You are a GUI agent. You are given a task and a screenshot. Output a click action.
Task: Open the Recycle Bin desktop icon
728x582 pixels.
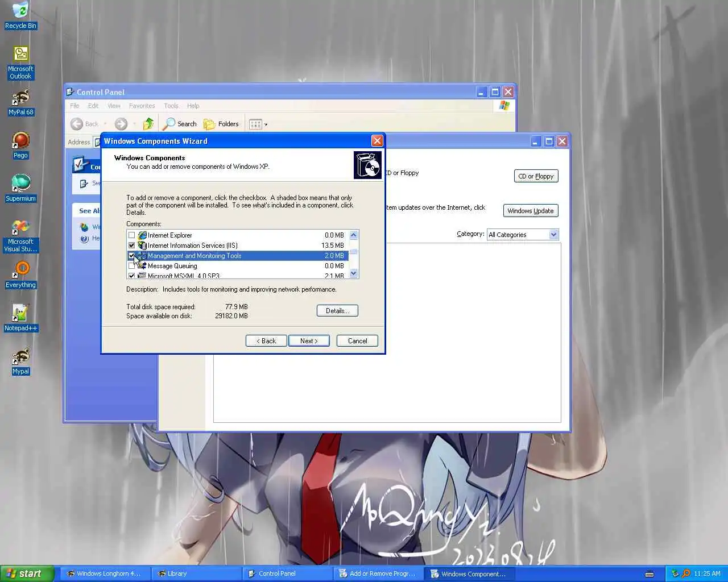tap(20, 15)
